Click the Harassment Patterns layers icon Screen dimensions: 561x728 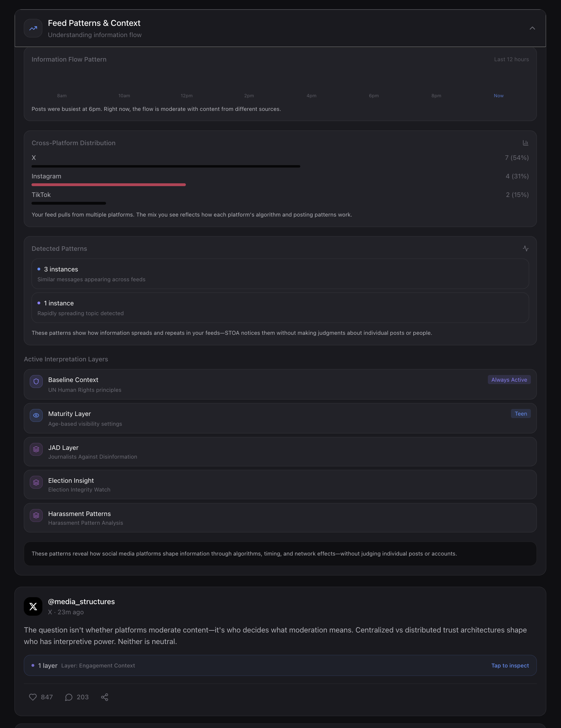point(36,515)
